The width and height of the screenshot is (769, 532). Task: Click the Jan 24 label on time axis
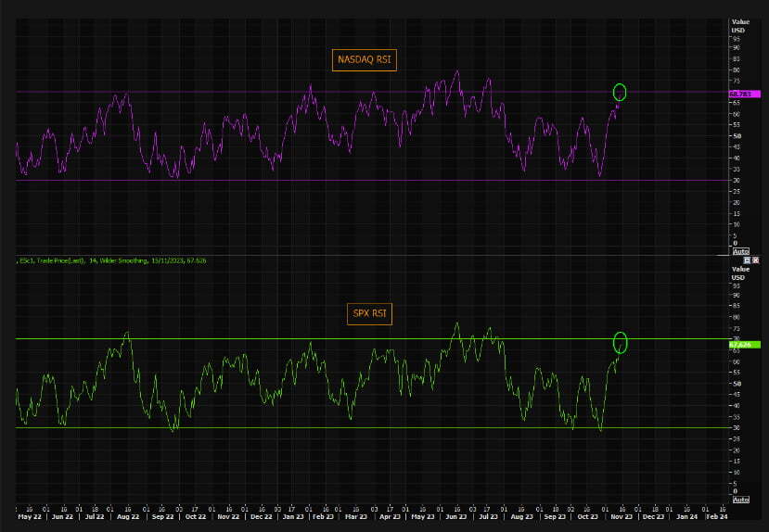tap(686, 517)
